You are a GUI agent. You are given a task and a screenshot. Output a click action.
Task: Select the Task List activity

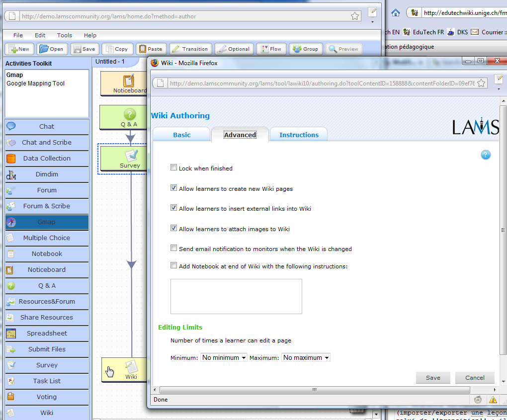(x=47, y=381)
